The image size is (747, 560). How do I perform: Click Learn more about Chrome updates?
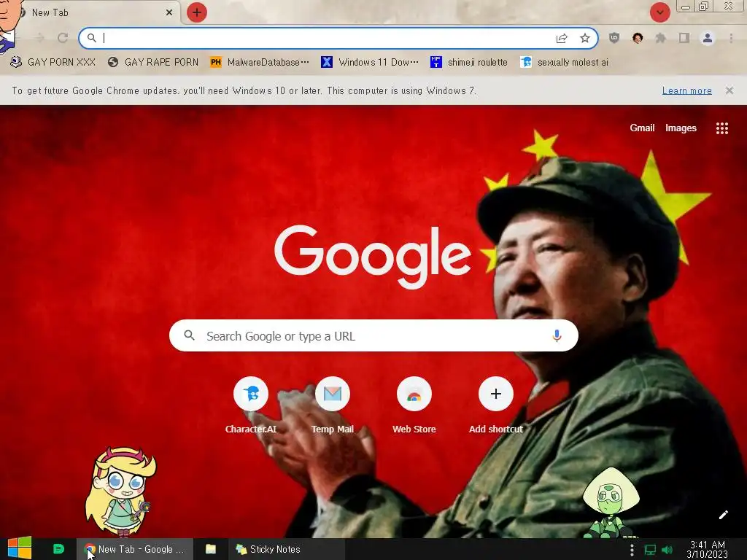[686, 90]
